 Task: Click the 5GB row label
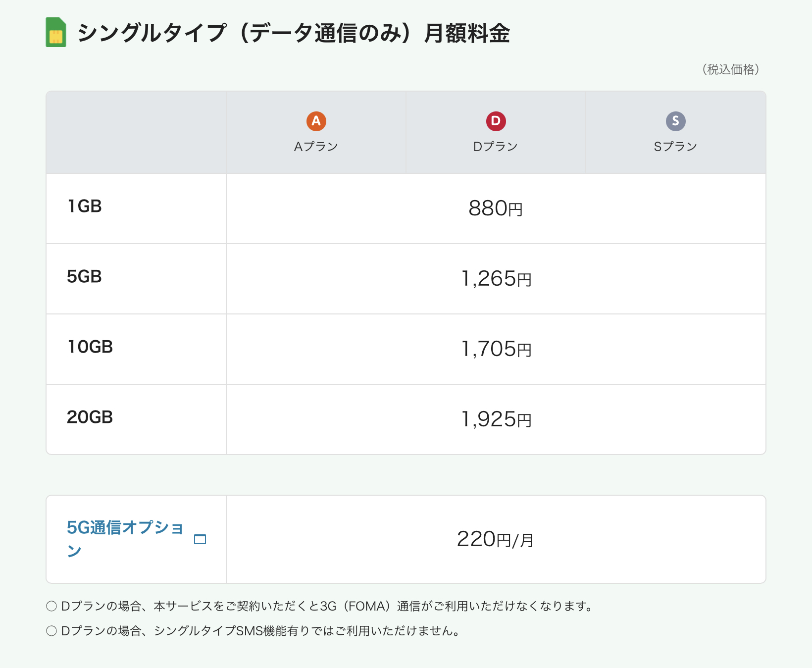tap(85, 277)
